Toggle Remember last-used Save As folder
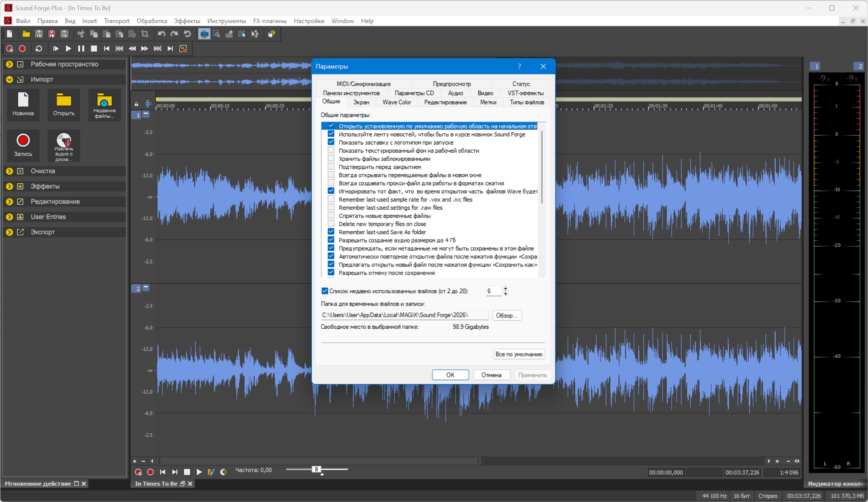 point(331,232)
